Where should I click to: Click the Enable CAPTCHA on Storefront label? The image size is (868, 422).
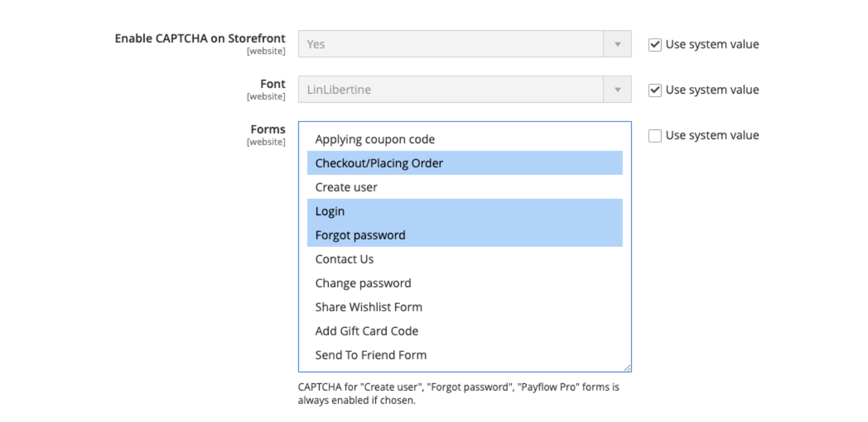[200, 39]
